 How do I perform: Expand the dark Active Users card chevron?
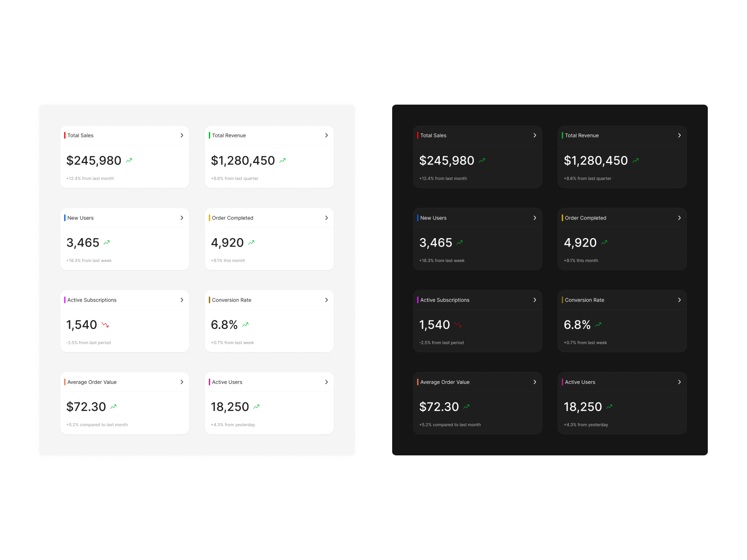[x=679, y=382]
